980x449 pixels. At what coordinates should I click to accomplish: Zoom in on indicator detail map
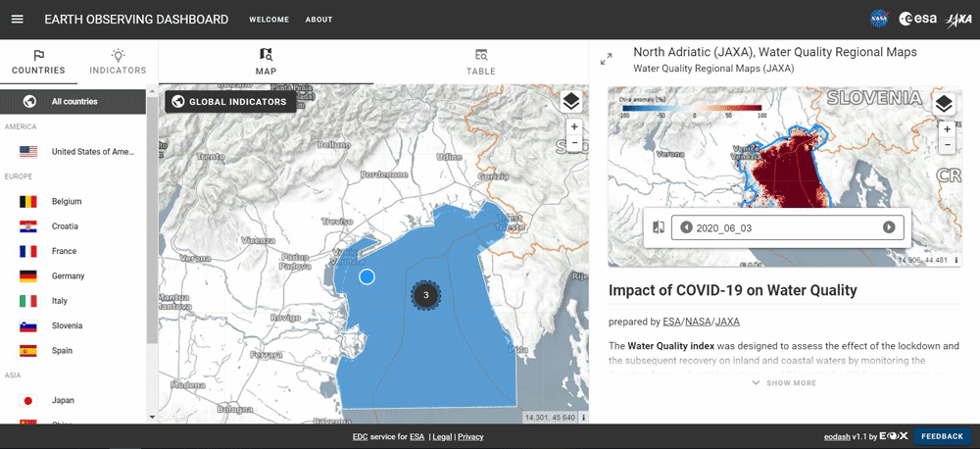(947, 129)
